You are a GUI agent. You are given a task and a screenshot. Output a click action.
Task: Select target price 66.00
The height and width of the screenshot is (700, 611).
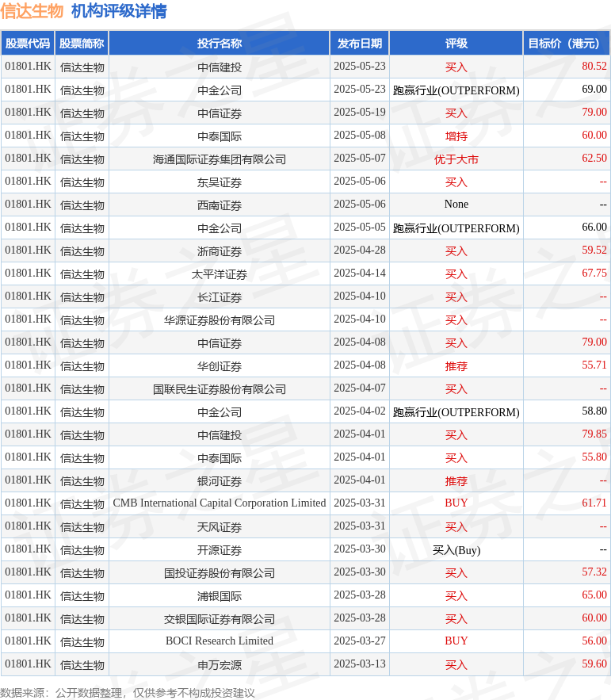click(594, 228)
